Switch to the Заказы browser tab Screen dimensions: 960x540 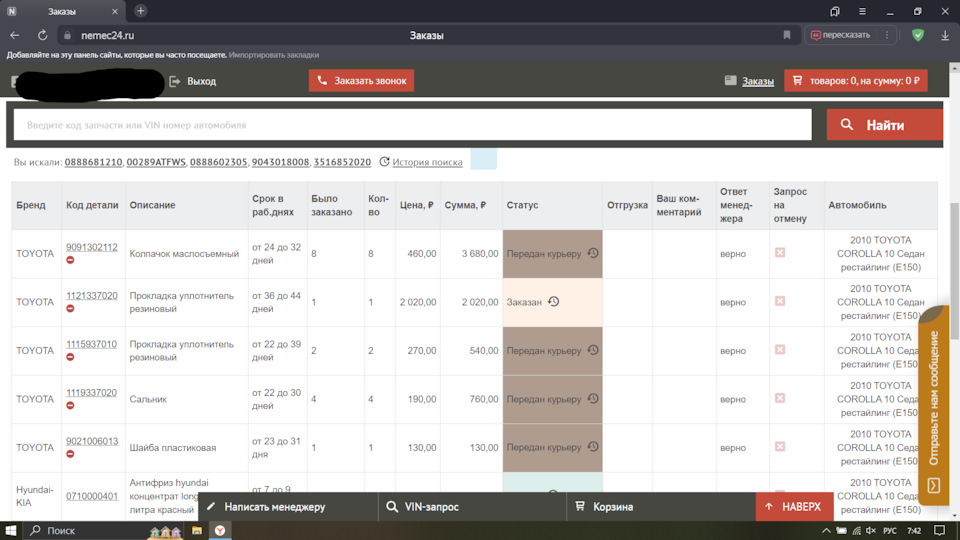pos(62,11)
